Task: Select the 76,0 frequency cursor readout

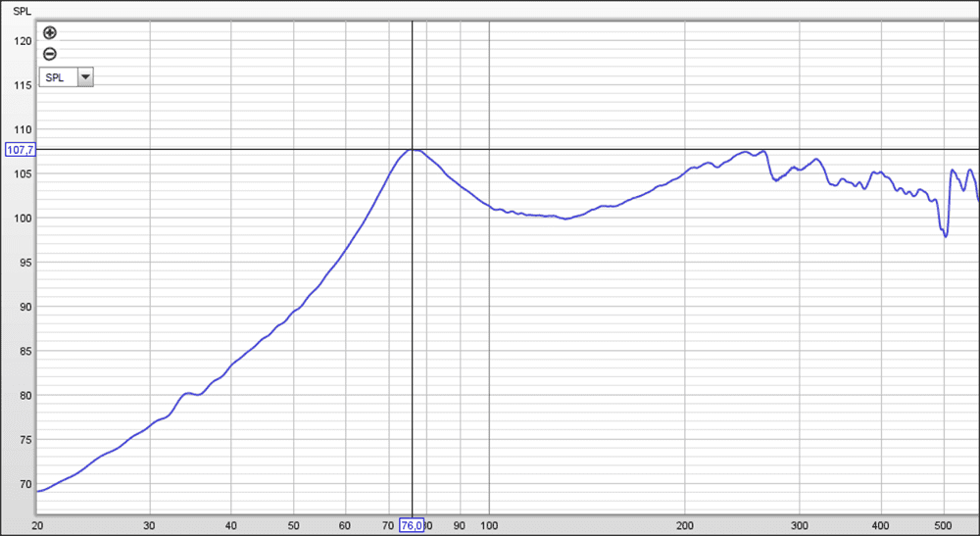Action: [x=412, y=525]
